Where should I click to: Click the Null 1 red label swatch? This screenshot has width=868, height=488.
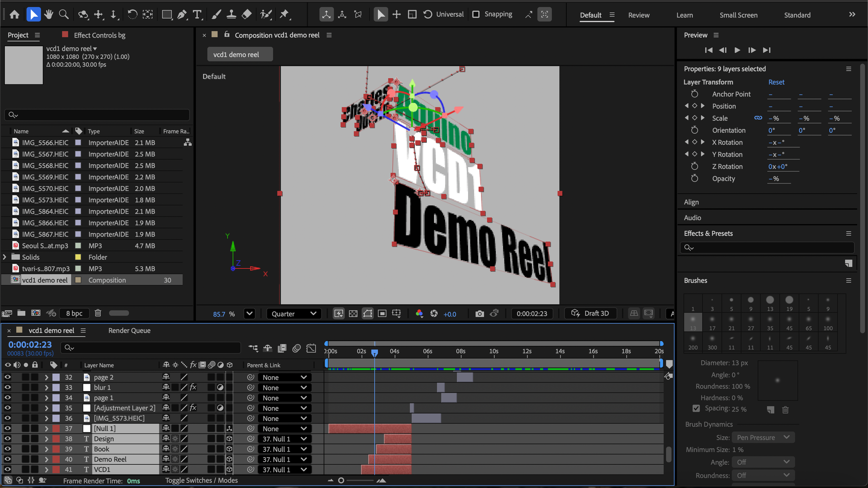pyautogui.click(x=56, y=429)
